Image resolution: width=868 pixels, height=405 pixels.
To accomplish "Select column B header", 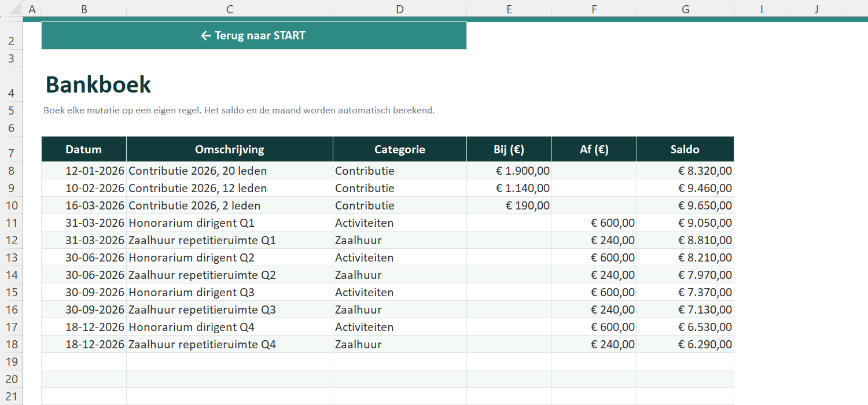I will [x=84, y=9].
